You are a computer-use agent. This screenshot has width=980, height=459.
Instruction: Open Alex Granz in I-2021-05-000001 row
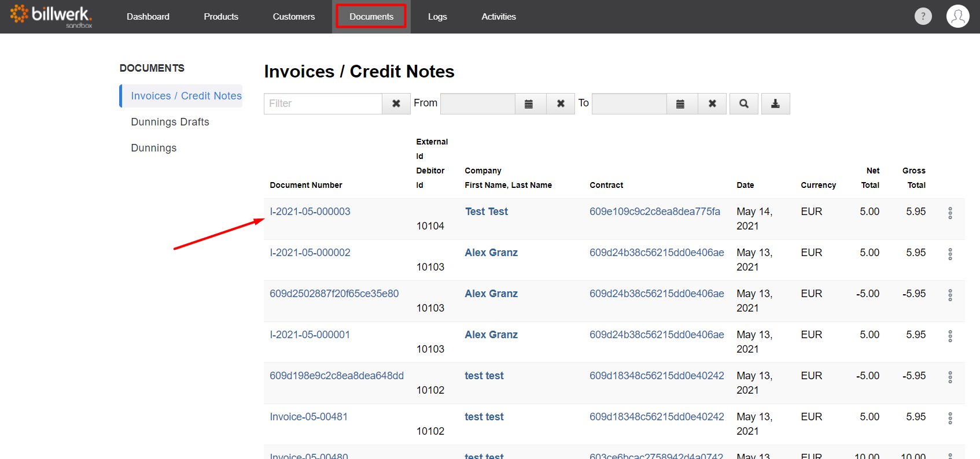tap(491, 335)
